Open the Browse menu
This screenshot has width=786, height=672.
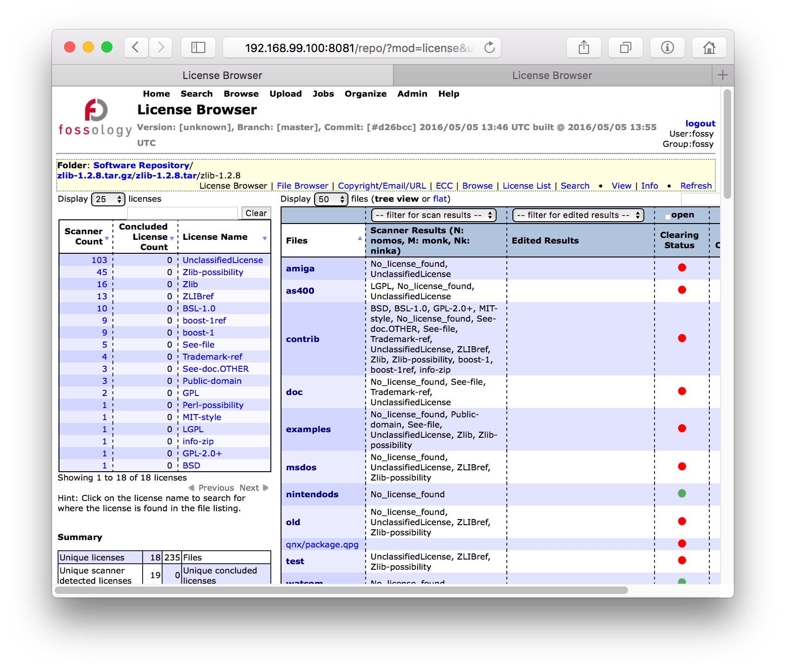tap(241, 93)
